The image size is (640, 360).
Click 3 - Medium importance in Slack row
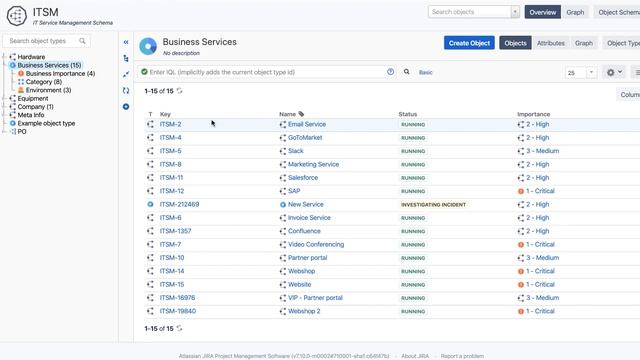pyautogui.click(x=542, y=151)
